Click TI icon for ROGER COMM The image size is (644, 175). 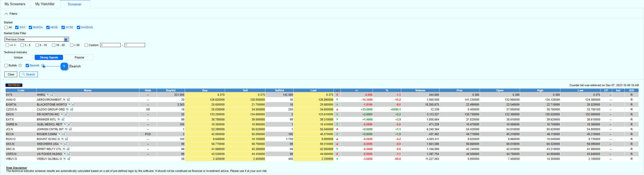point(59,134)
